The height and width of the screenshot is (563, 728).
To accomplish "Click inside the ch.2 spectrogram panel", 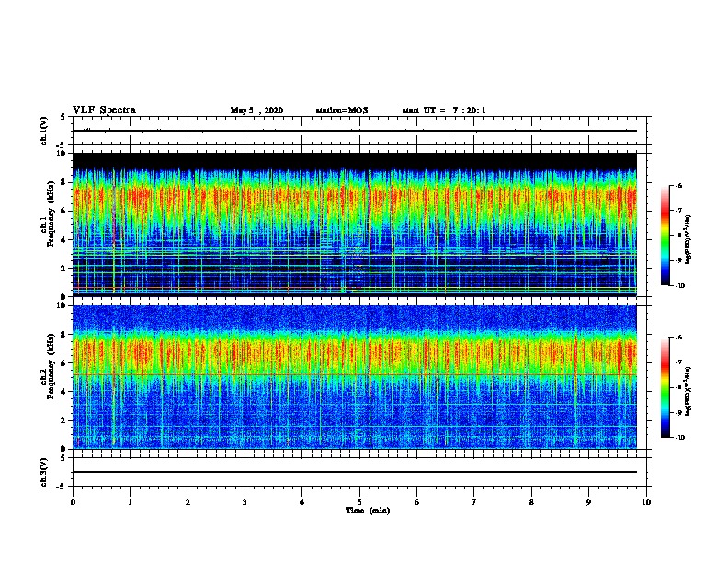I will point(354,377).
